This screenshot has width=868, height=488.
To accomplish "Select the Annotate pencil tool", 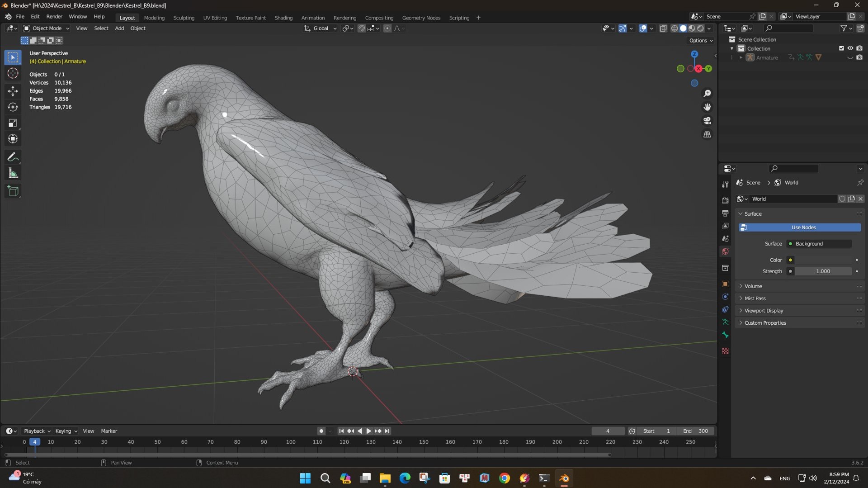I will tap(13, 157).
